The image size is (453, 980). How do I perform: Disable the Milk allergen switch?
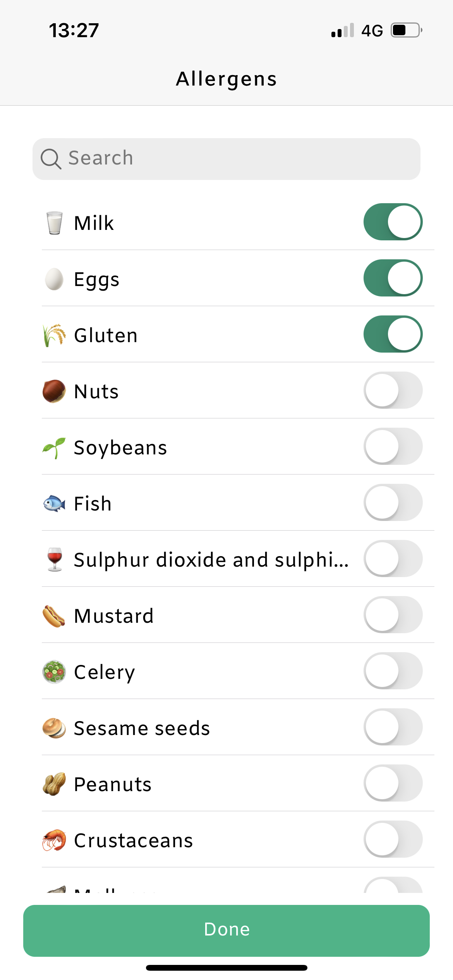coord(393,222)
